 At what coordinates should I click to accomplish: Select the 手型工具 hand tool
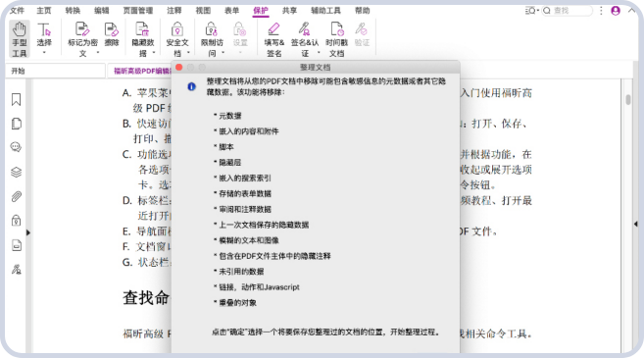point(19,38)
